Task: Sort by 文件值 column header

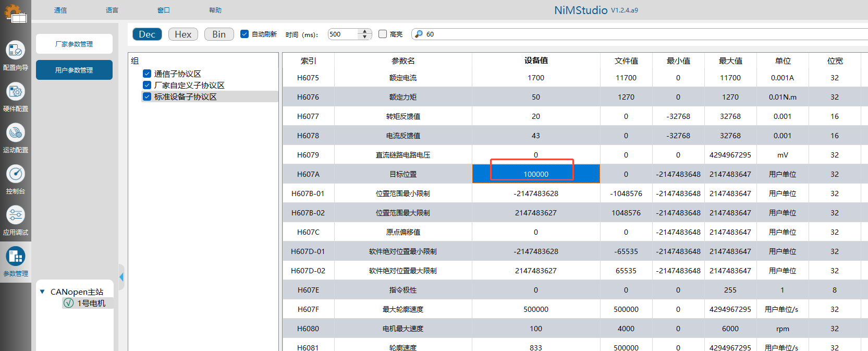Action: click(x=626, y=60)
